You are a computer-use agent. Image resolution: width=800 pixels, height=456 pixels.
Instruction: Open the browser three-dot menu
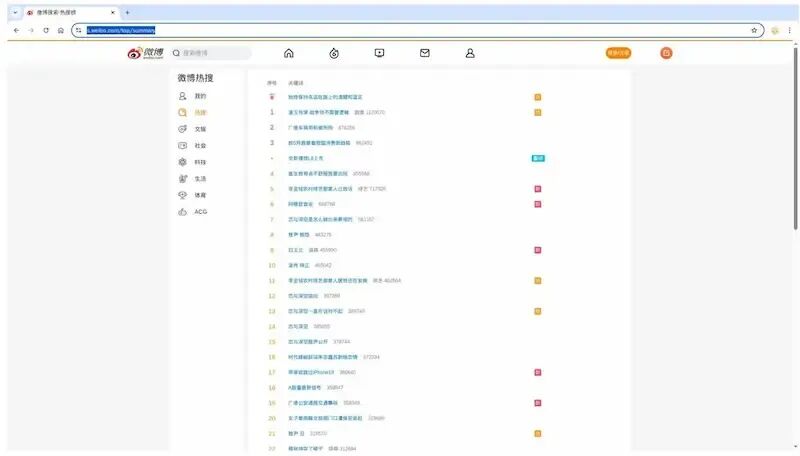coord(789,31)
